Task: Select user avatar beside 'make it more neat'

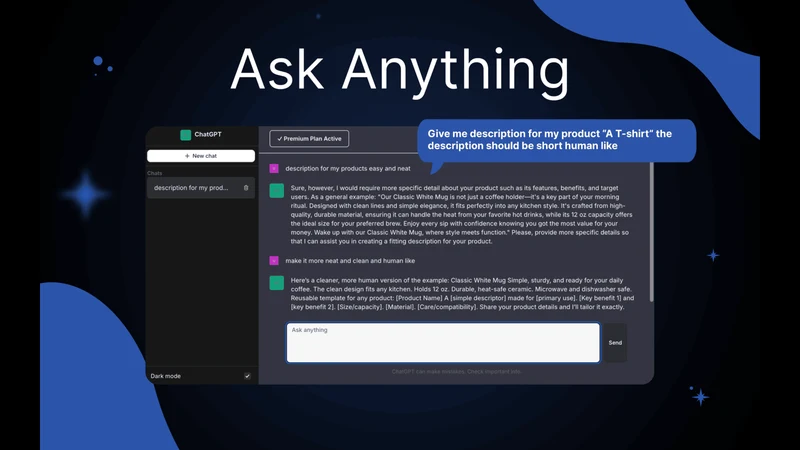Action: coord(274,261)
